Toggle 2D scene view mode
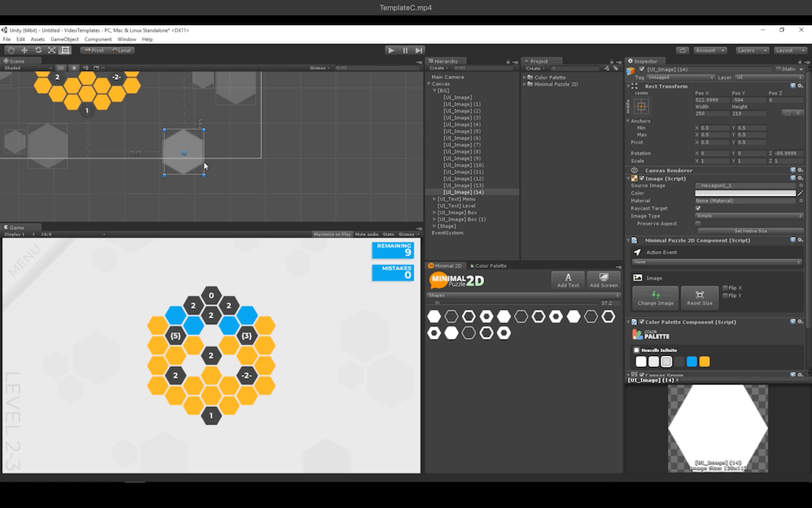 [61, 68]
